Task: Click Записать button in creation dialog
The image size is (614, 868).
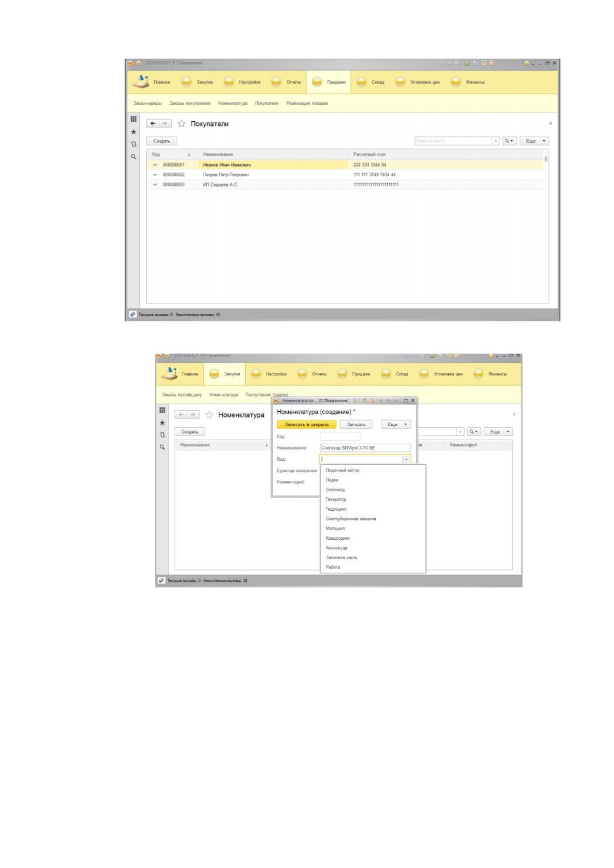Action: (356, 424)
